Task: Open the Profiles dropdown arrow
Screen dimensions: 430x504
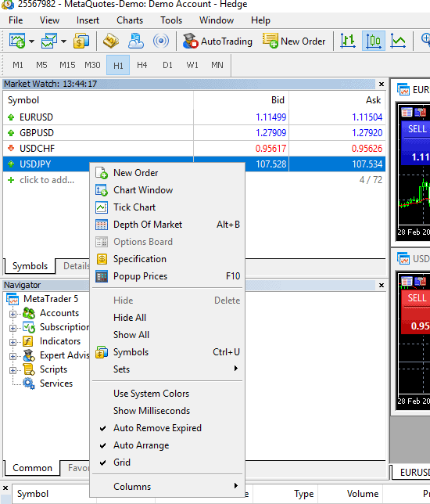Action: pos(63,41)
